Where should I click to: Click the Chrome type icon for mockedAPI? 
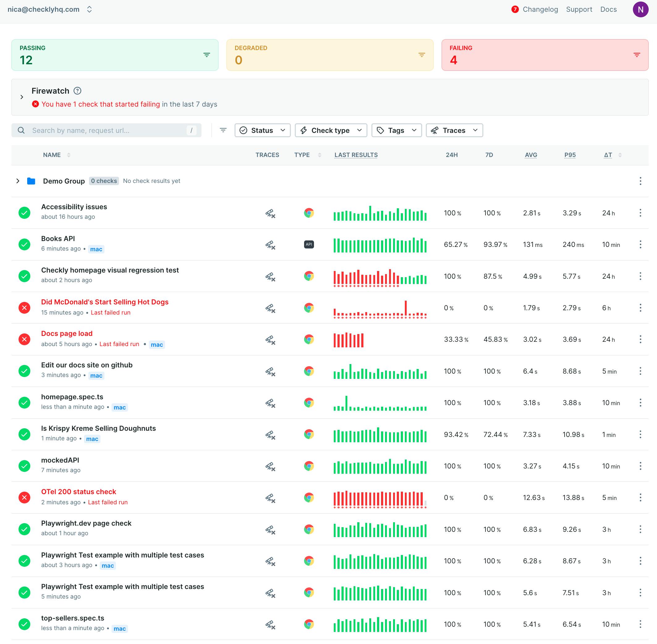(x=308, y=466)
